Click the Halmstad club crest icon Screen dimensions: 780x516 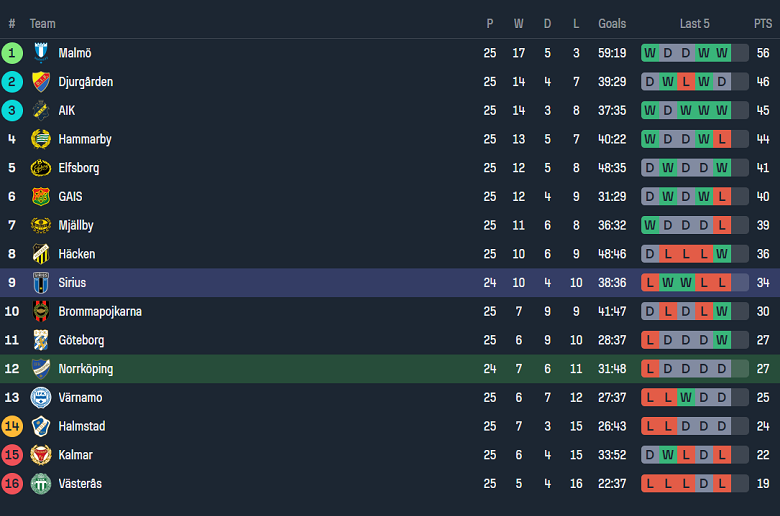tap(41, 427)
